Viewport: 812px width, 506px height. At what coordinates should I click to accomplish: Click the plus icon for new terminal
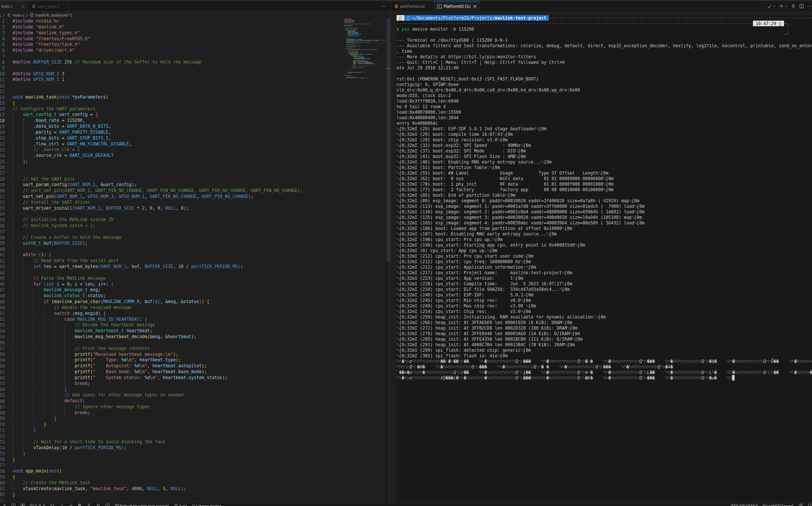tap(781, 6)
